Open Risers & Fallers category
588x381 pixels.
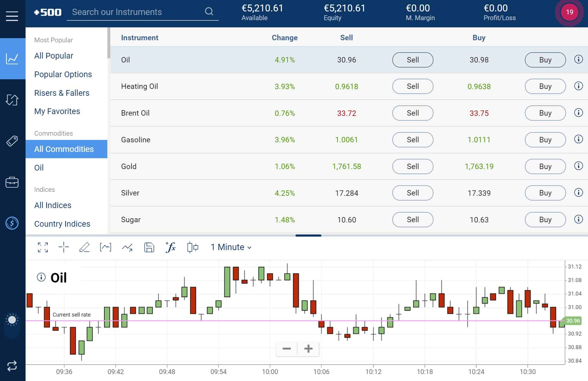tap(62, 93)
